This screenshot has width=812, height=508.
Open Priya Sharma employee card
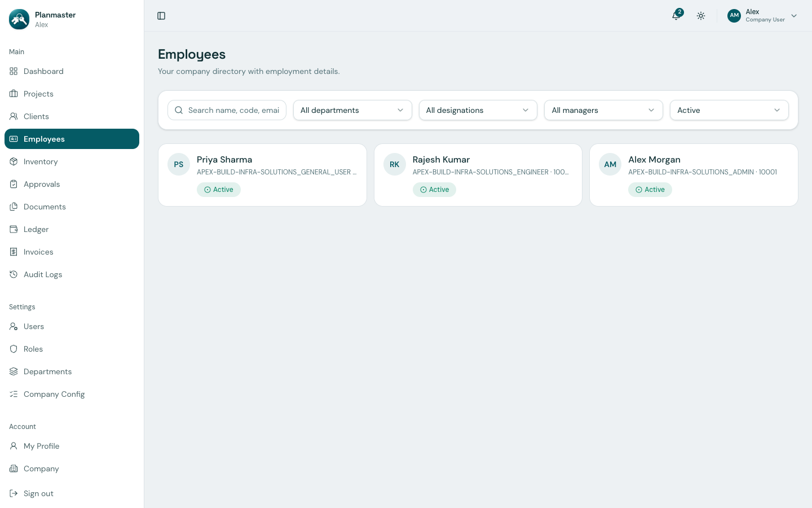[262, 175]
